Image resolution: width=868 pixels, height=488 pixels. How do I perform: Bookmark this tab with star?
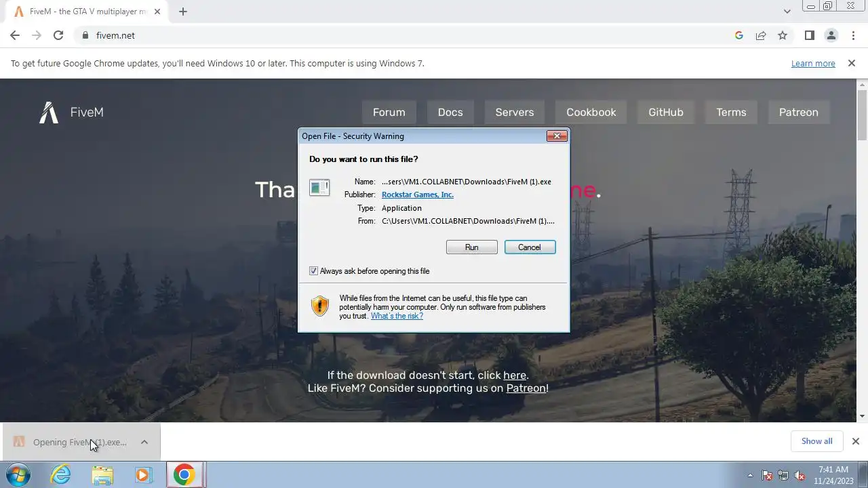(x=783, y=35)
